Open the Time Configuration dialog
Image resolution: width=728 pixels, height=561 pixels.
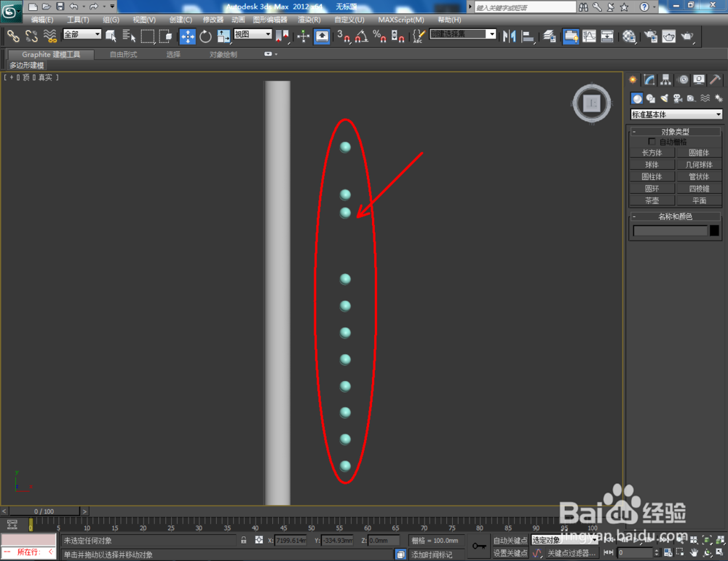[668, 553]
